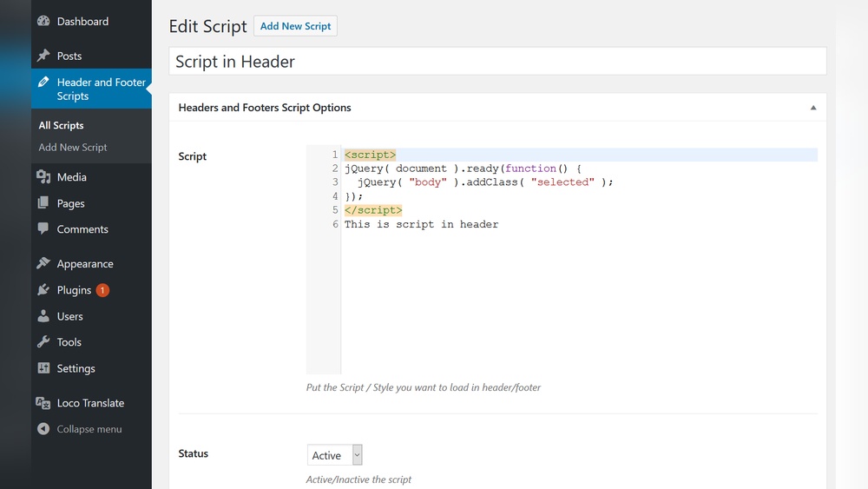
Task: Click the Comments speech bubble icon
Action: [x=43, y=228]
